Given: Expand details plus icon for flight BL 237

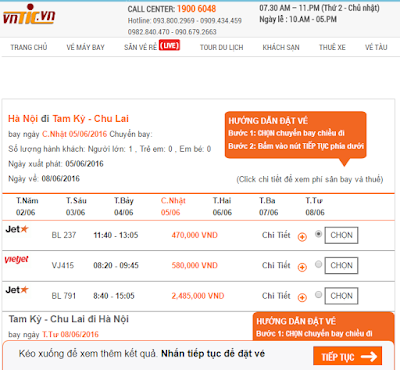Looking at the screenshot, I should click(x=302, y=237).
